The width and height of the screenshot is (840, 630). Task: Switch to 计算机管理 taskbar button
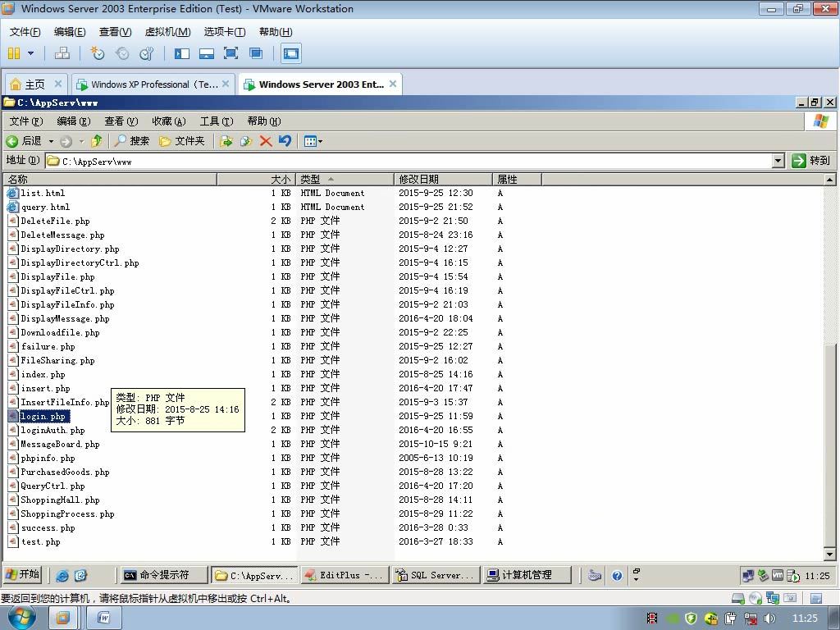[527, 575]
